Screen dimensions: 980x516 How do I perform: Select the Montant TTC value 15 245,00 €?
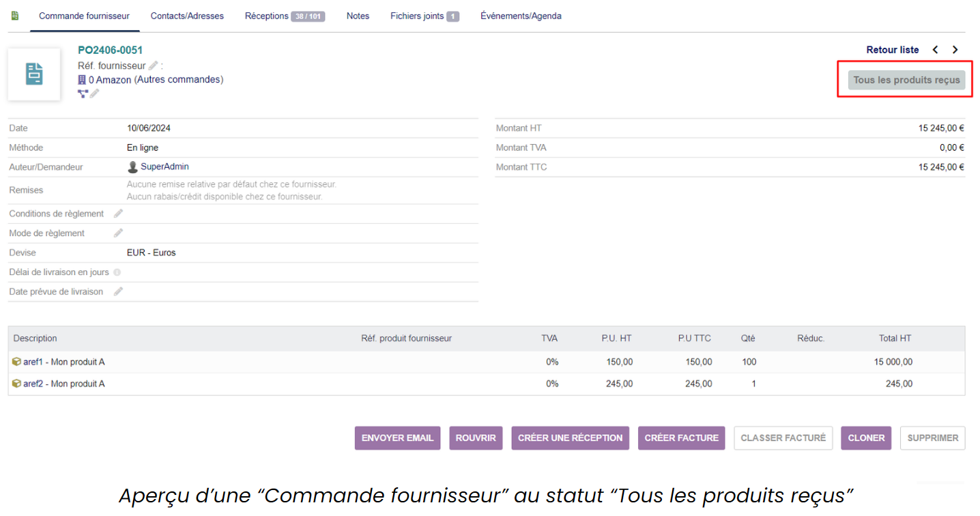(941, 167)
